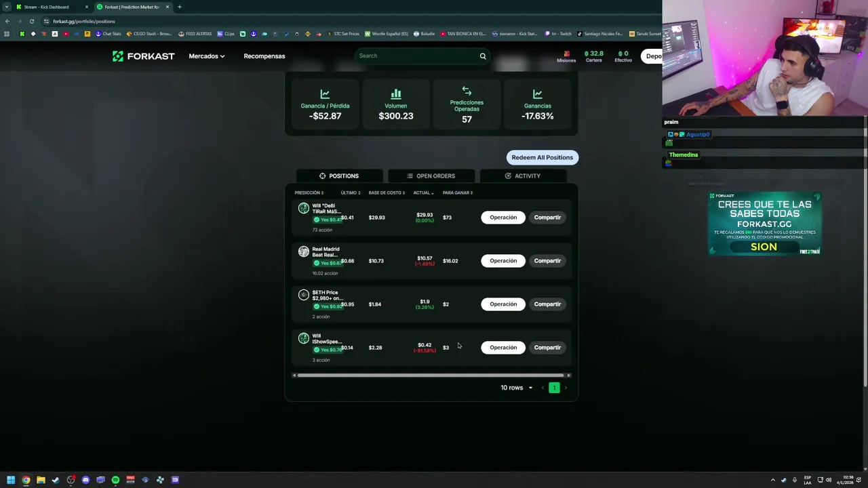Click the Ganancias -17.63% chart icon

click(537, 94)
